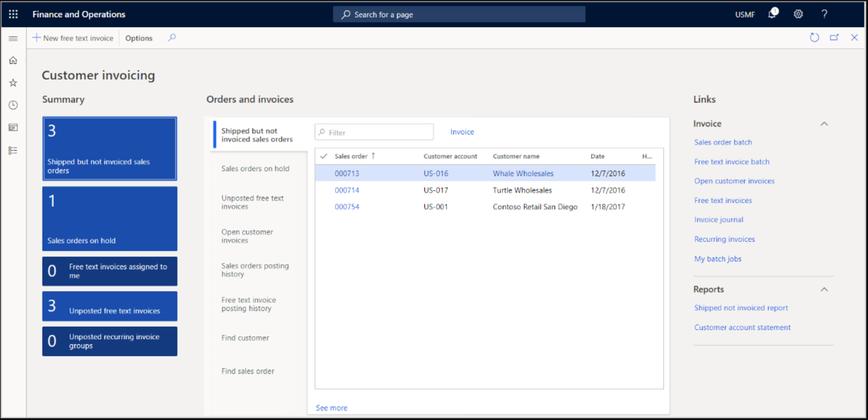This screenshot has width=868, height=420.
Task: Open Shipped not invoiced report link
Action: point(741,308)
